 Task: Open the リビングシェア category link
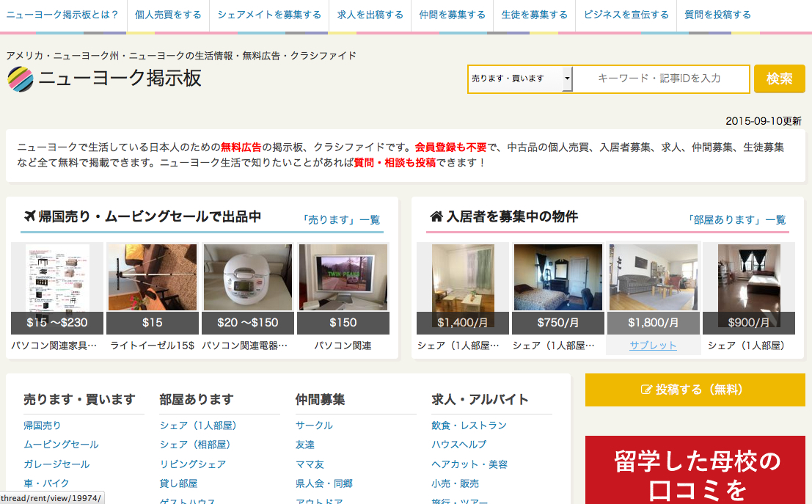tap(193, 464)
